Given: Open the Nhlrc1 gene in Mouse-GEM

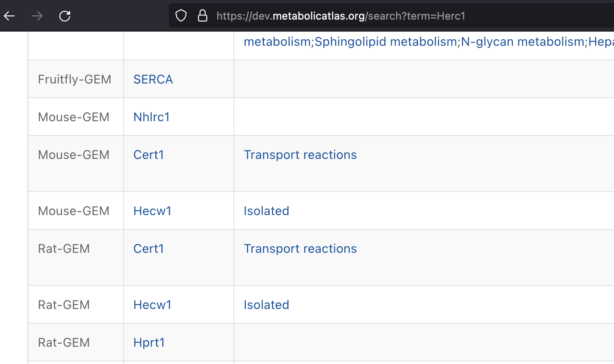Looking at the screenshot, I should pyautogui.click(x=151, y=117).
